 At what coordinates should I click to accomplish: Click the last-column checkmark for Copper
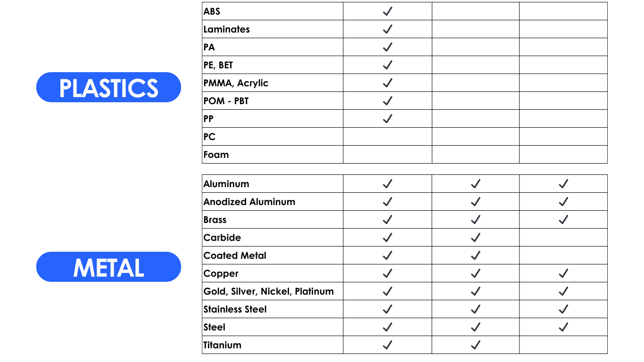click(x=563, y=273)
